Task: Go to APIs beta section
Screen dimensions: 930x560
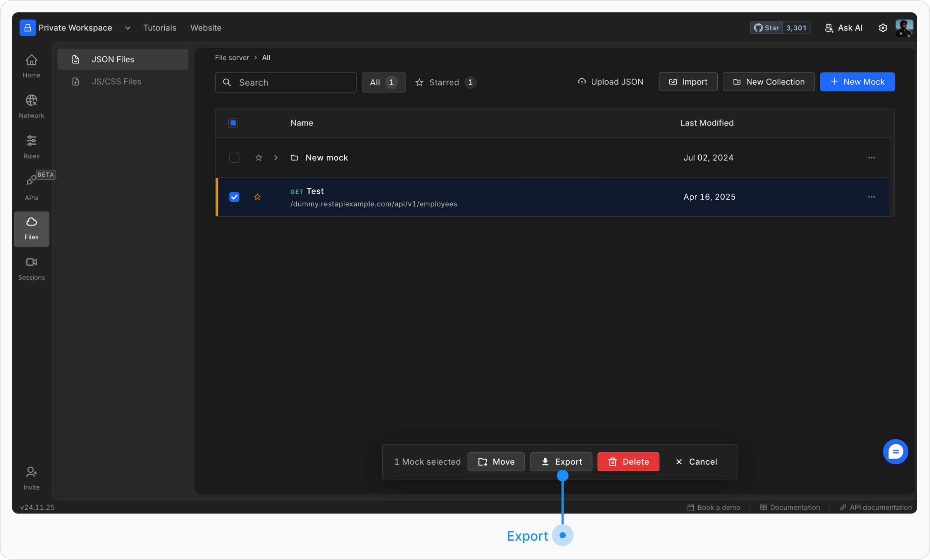Action: [x=31, y=187]
